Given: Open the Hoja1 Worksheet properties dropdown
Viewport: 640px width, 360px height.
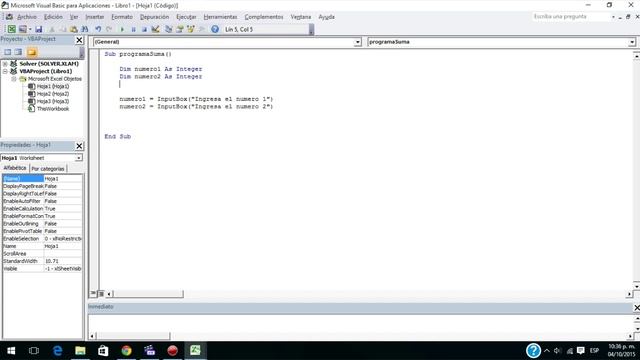Looking at the screenshot, I should click(x=78, y=158).
